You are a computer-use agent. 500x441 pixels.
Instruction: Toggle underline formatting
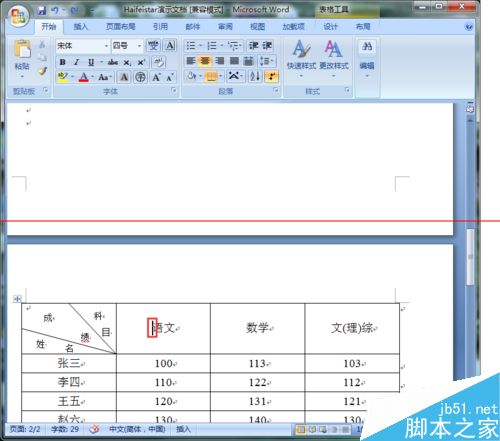(91, 62)
